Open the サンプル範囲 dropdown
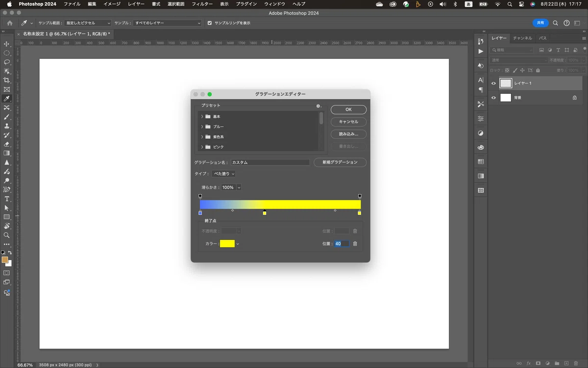This screenshot has width=588, height=368. pos(88,23)
